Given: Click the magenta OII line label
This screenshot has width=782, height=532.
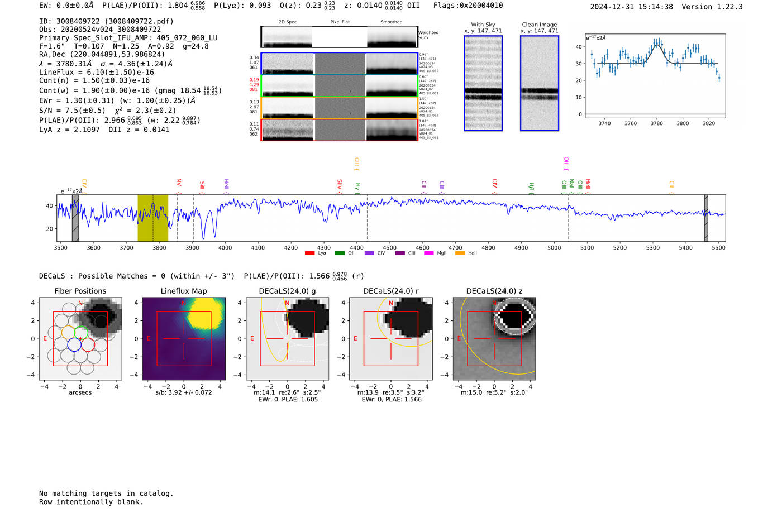Looking at the screenshot, I should 566,163.
